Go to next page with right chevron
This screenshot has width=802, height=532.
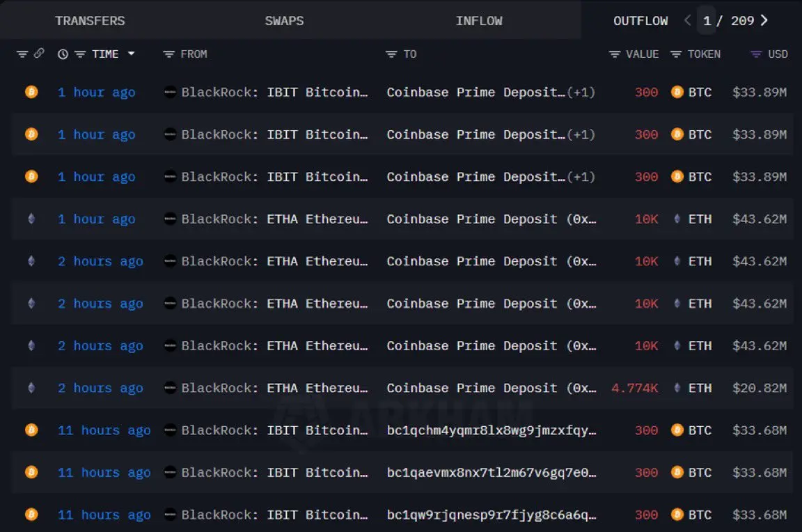pyautogui.click(x=764, y=20)
